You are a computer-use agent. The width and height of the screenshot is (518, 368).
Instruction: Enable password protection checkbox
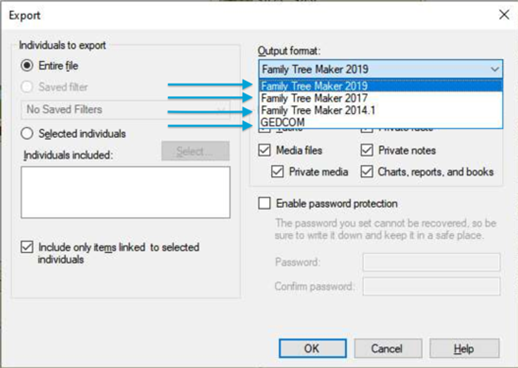pyautogui.click(x=264, y=203)
